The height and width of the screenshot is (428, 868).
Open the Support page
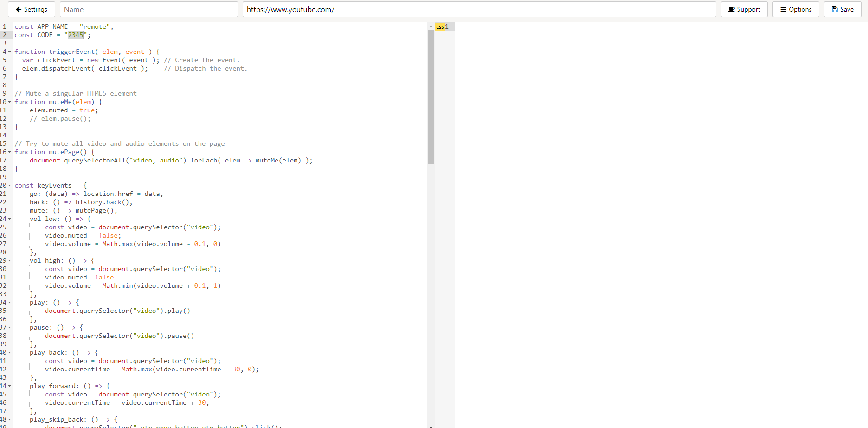point(744,9)
